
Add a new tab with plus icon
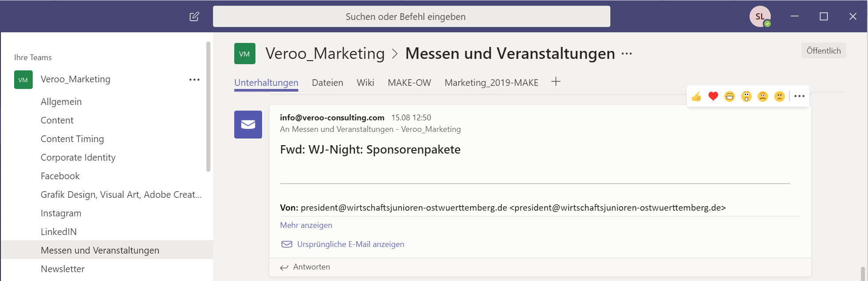[556, 81]
